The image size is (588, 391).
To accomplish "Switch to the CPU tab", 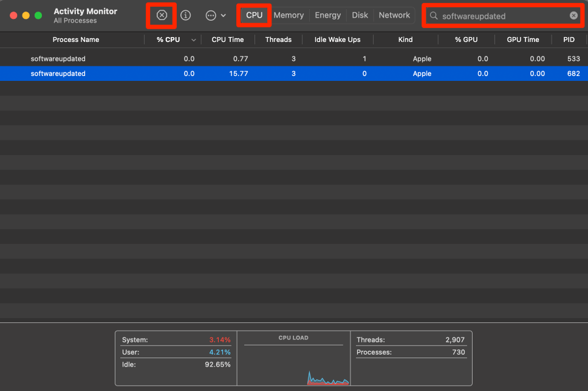I will pyautogui.click(x=254, y=15).
